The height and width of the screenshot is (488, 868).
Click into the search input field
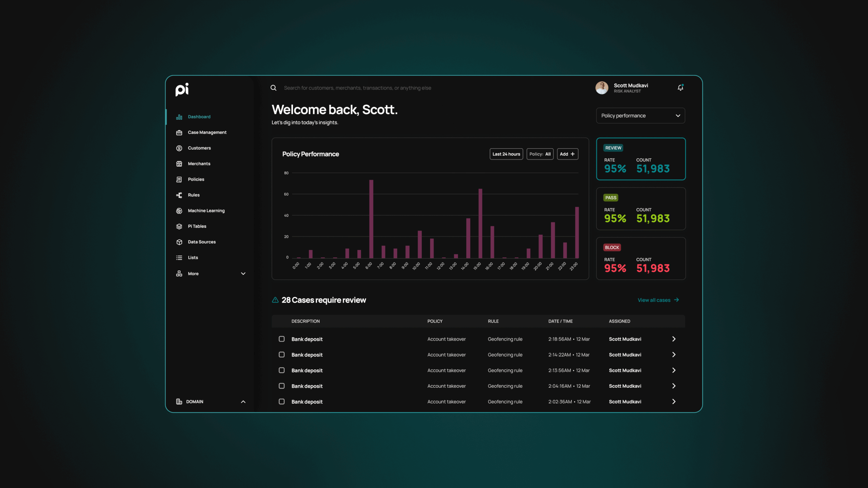[x=358, y=88]
